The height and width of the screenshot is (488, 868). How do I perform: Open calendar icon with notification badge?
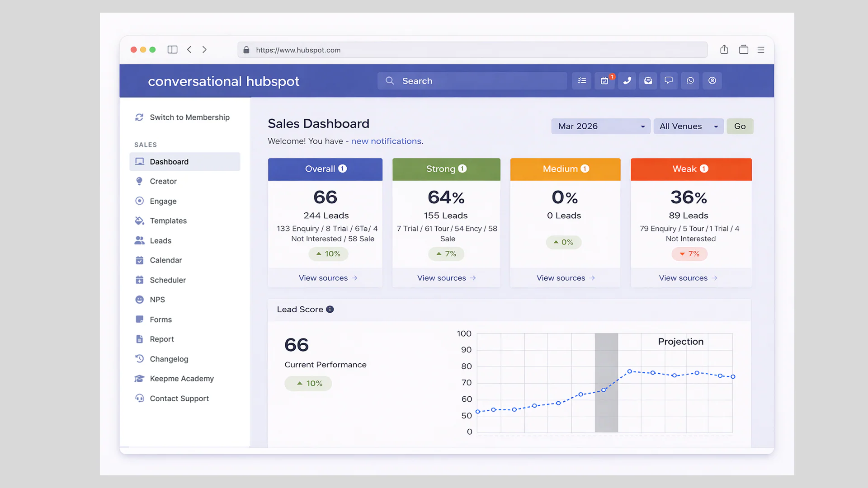(604, 81)
